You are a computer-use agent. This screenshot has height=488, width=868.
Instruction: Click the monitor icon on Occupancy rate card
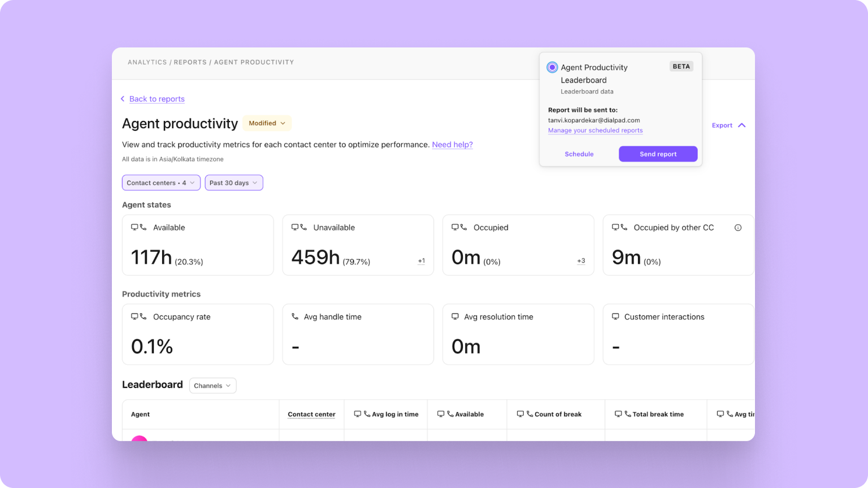(x=136, y=316)
